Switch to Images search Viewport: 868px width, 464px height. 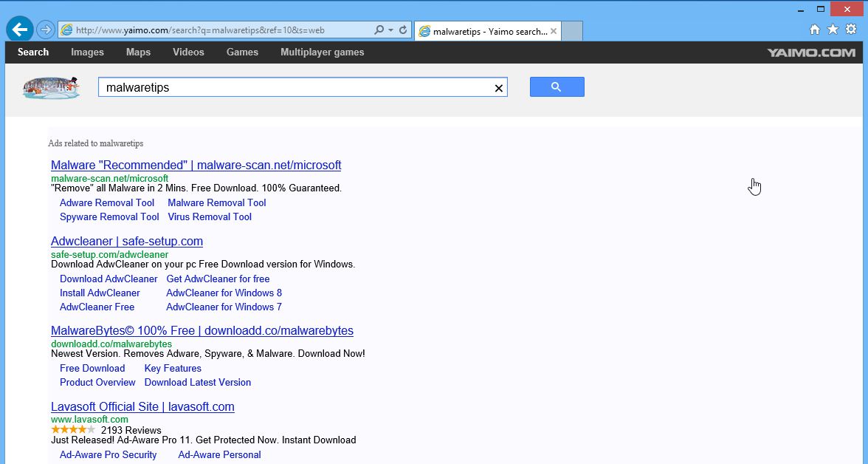pyautogui.click(x=87, y=52)
